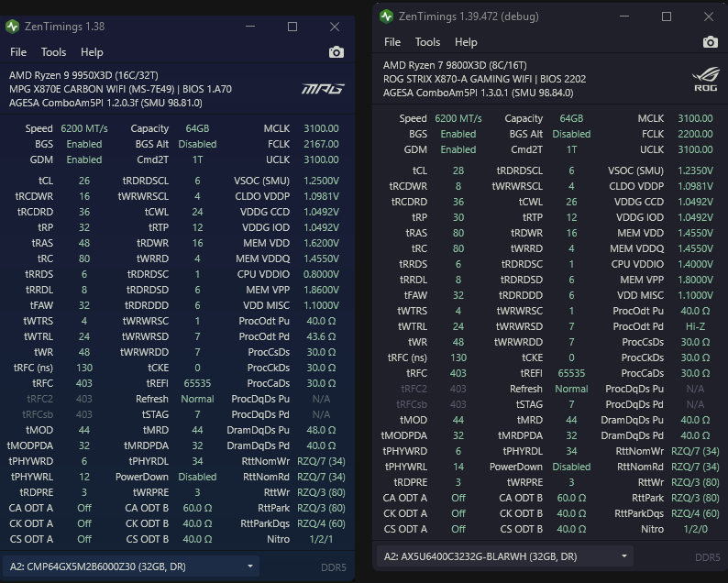Open Tools menu in ZenTimings 1.39.472
The width and height of the screenshot is (728, 583).
tap(427, 42)
